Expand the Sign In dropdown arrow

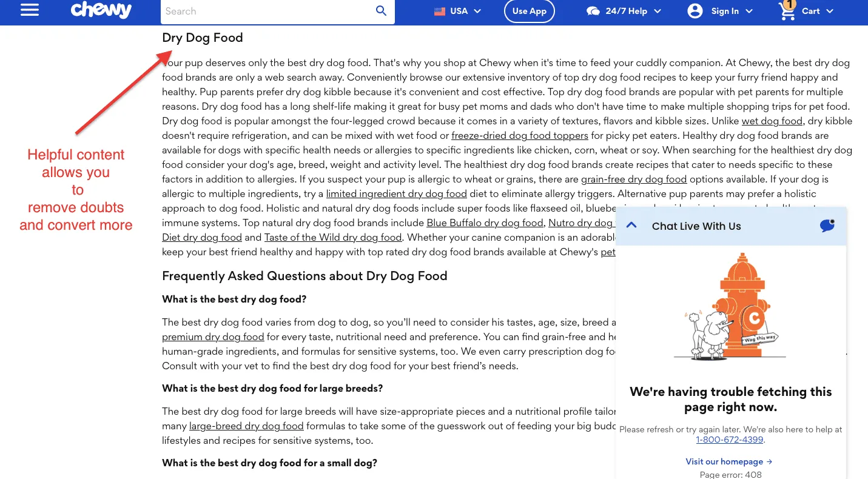[749, 11]
